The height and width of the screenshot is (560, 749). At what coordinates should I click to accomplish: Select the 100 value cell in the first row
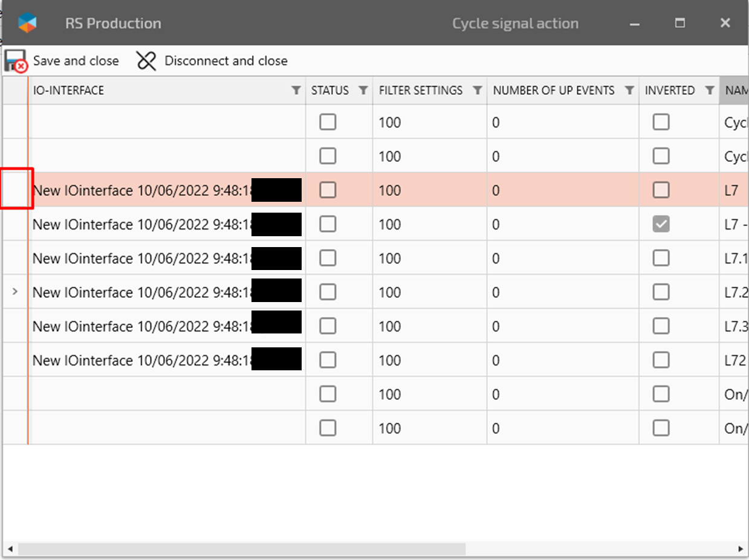[x=390, y=122]
